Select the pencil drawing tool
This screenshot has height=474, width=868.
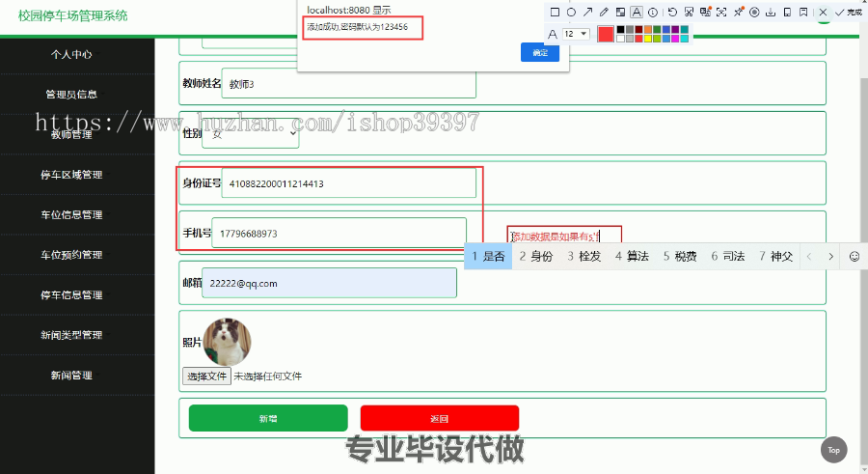tap(604, 13)
